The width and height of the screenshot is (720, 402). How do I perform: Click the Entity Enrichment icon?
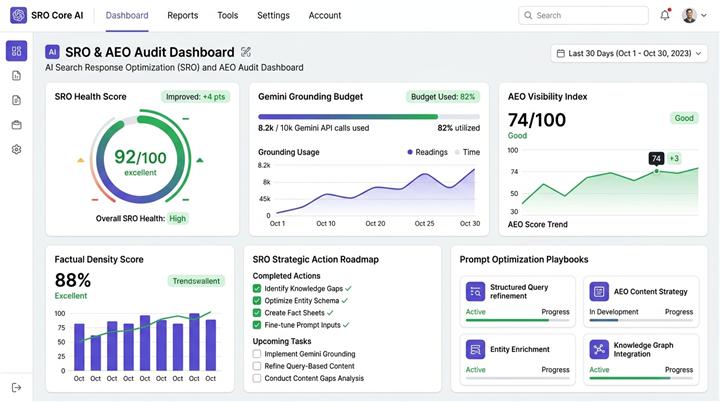coord(475,349)
